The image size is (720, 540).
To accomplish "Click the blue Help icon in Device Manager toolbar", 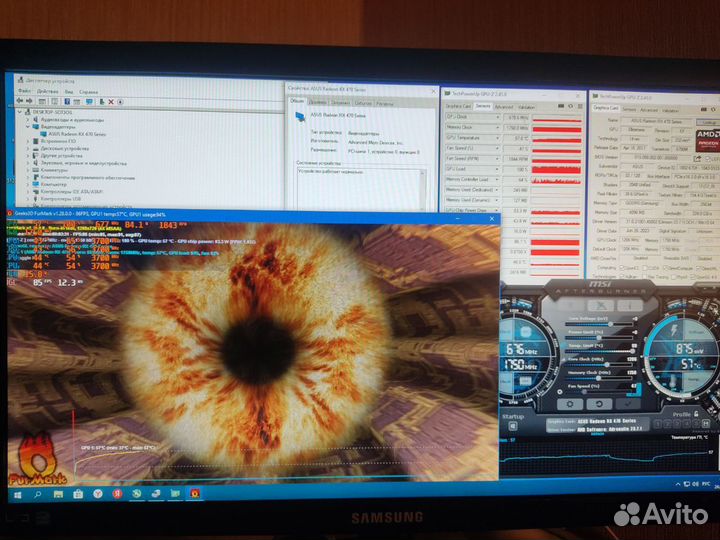I will (67, 101).
